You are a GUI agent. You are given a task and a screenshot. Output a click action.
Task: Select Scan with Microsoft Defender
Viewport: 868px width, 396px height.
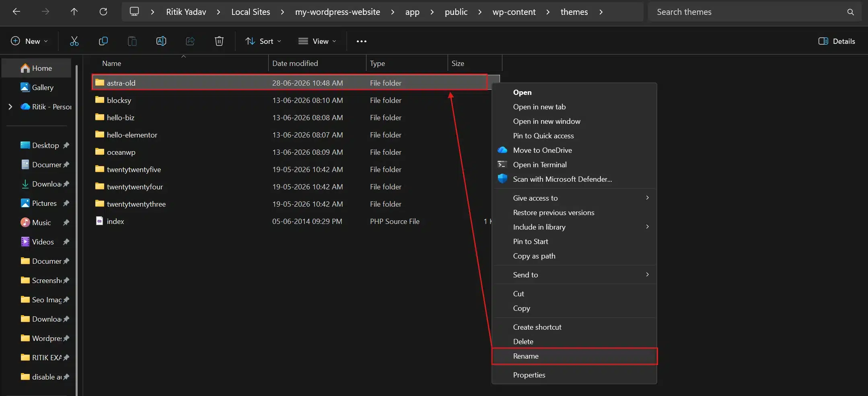click(574, 179)
